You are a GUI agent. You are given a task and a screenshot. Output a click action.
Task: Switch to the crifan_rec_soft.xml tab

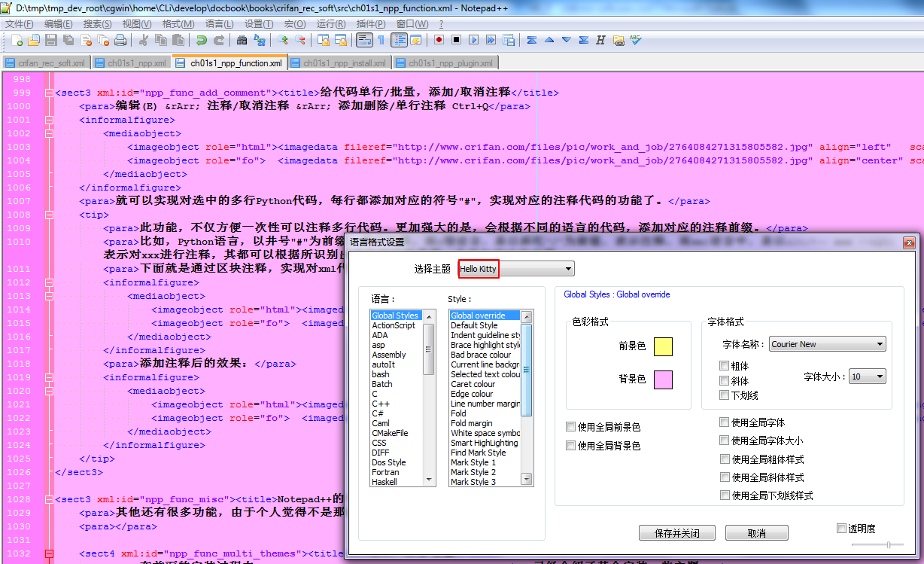(x=45, y=63)
